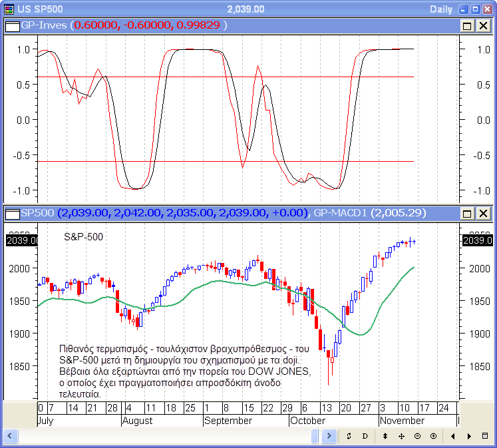The width and height of the screenshot is (497, 448).
Task: Maximize the GP-Inves indicator pane
Action: 466,26
